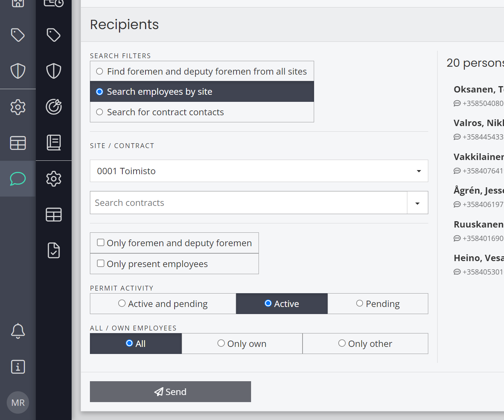Click the tag icon in second sidebar
The width and height of the screenshot is (504, 420).
pos(54,35)
